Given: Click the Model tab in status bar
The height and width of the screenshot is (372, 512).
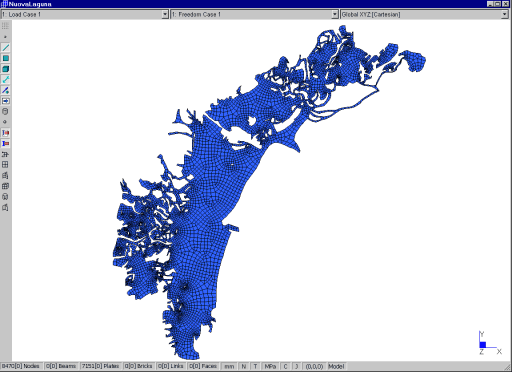Looking at the screenshot, I should pos(336,366).
